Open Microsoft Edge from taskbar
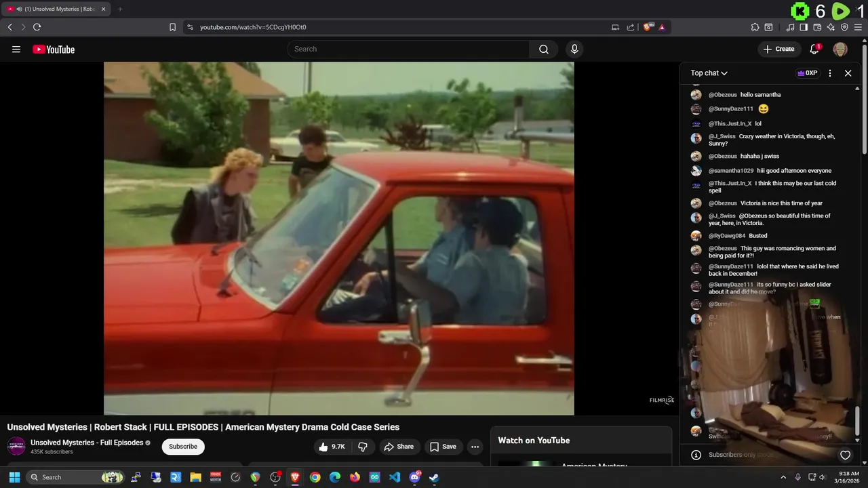 point(335,477)
